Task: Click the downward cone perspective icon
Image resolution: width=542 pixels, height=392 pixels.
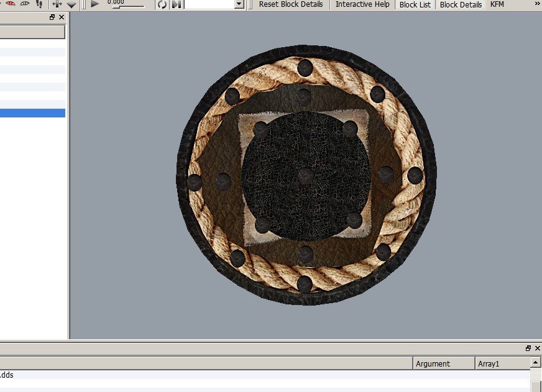Action: 71,4
